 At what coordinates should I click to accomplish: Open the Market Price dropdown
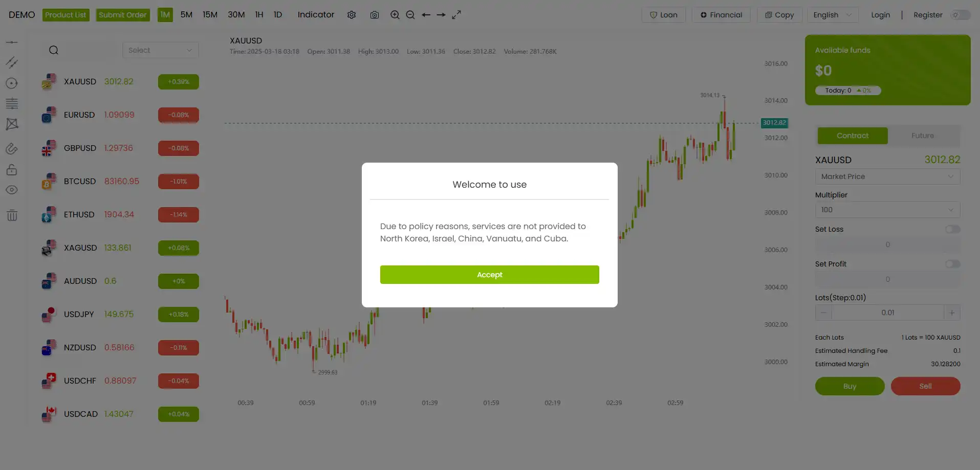(887, 176)
